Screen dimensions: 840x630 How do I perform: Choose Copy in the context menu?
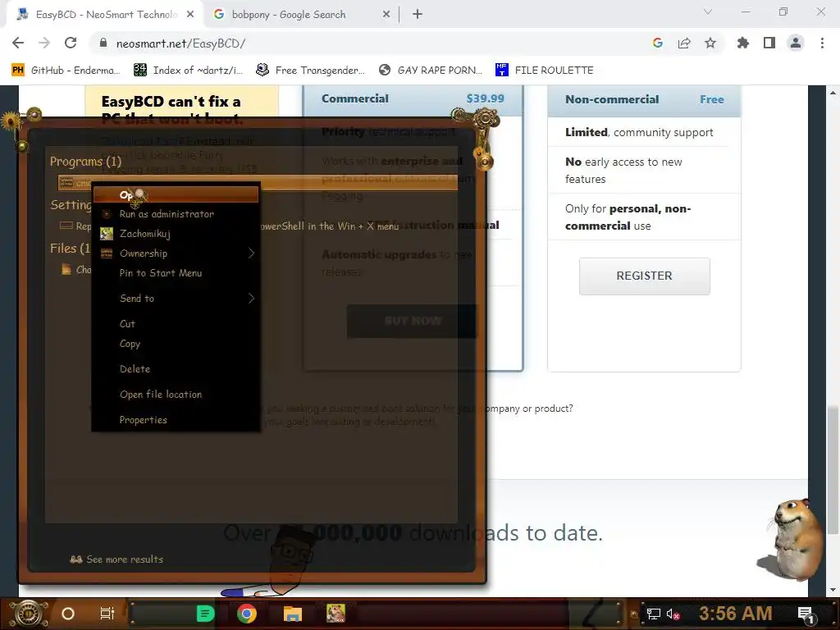[x=176, y=344]
